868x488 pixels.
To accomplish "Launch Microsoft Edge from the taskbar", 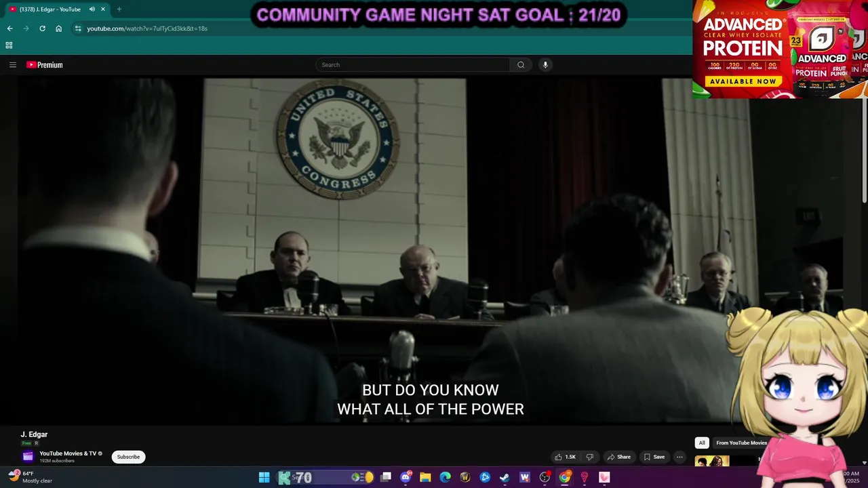I will click(445, 478).
